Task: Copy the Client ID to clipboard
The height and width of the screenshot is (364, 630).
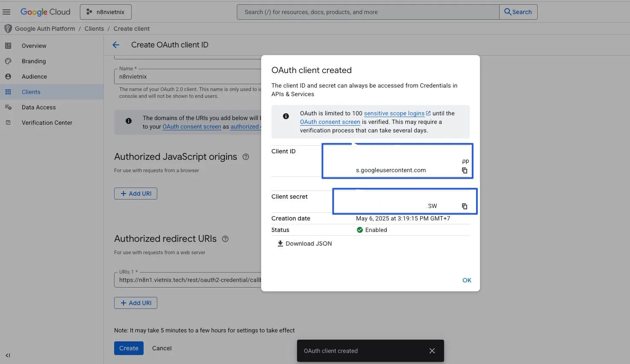Action: [x=465, y=170]
